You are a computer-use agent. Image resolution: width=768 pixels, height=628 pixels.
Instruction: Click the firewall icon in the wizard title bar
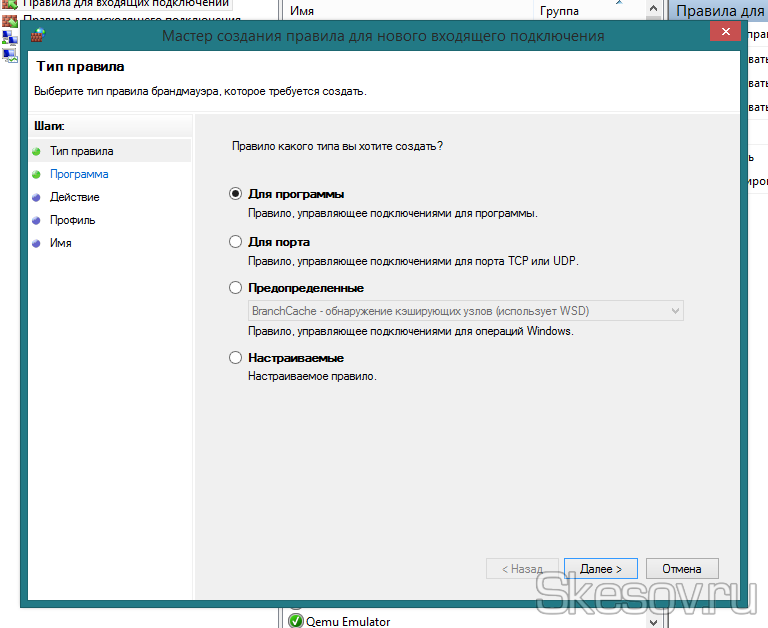37,36
